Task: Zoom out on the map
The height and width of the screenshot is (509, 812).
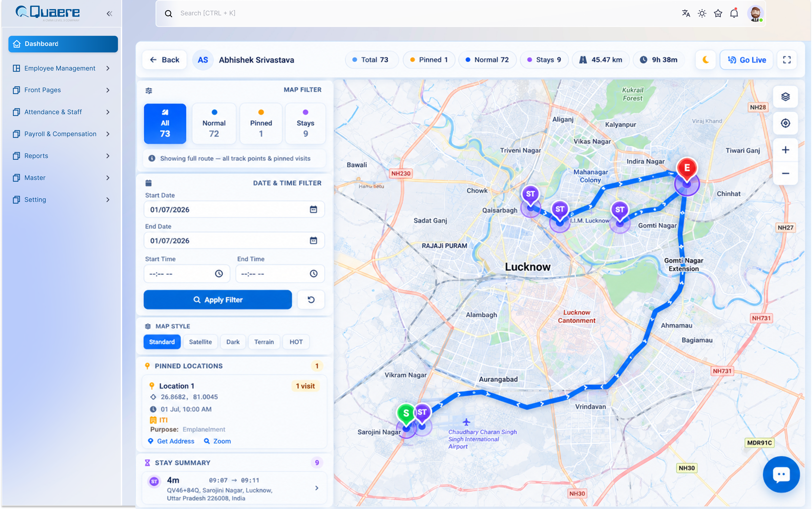Action: pyautogui.click(x=785, y=173)
